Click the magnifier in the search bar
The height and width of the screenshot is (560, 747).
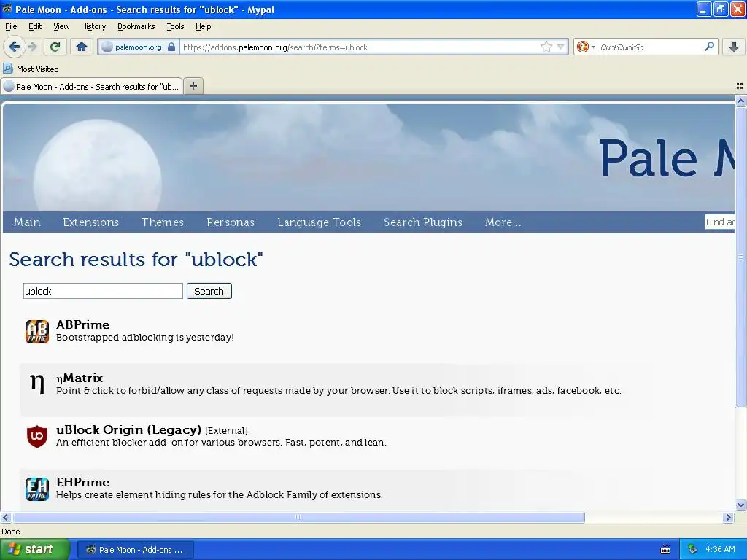[709, 47]
